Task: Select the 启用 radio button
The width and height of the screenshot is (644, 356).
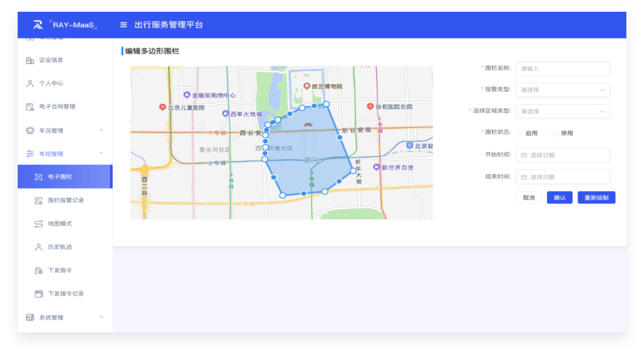Action: pyautogui.click(x=519, y=133)
